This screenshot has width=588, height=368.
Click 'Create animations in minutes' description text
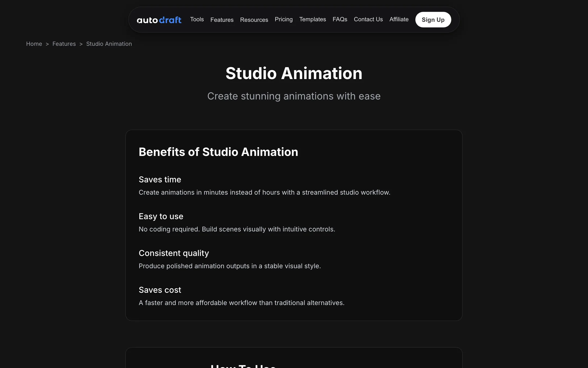pos(265,192)
